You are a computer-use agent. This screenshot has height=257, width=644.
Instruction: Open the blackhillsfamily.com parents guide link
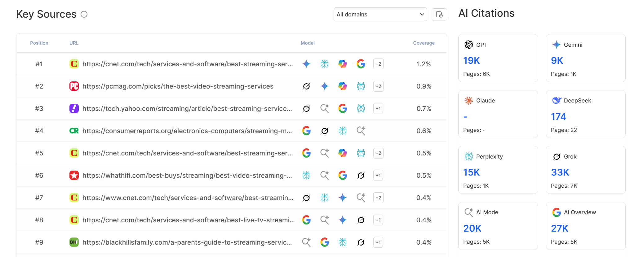[187, 242]
